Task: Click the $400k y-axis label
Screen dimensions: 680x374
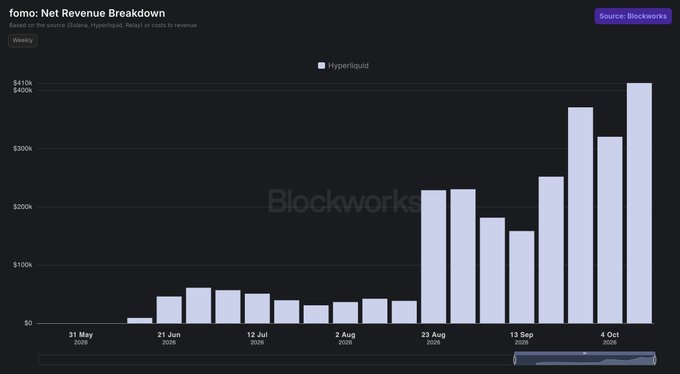Action: point(23,90)
